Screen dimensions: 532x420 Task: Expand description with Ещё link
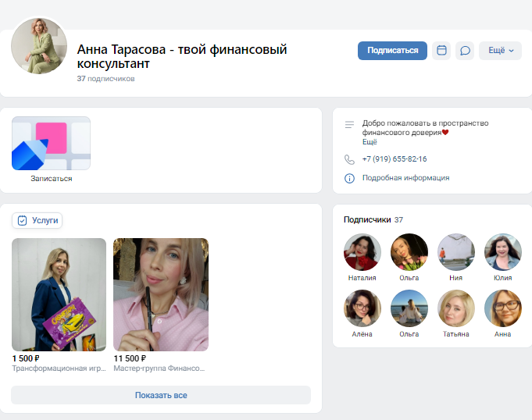point(370,142)
